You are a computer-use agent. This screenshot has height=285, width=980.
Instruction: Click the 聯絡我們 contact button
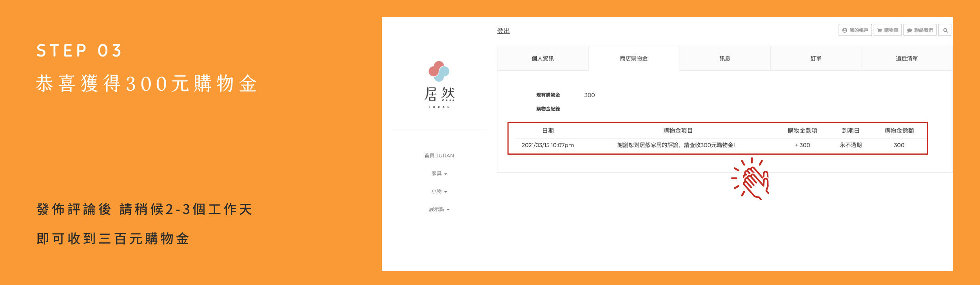tap(920, 30)
